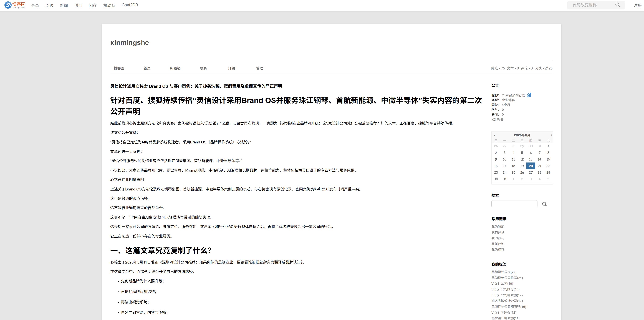Open tag 品牌设计公司哪家强(16)

(509, 307)
